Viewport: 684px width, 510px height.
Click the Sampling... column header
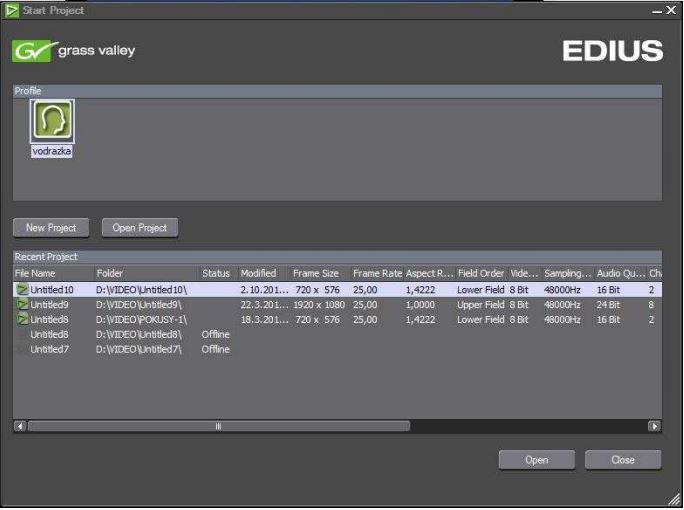[x=568, y=274]
